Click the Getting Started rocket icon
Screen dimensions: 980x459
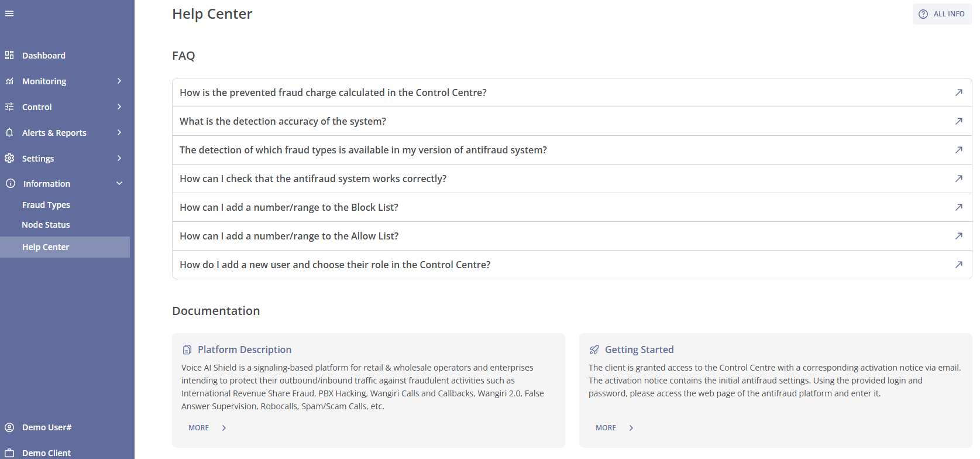(594, 350)
